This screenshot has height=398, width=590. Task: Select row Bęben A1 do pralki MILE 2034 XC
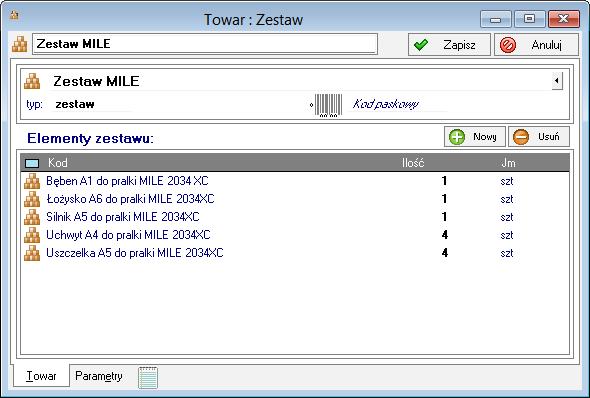click(x=295, y=181)
